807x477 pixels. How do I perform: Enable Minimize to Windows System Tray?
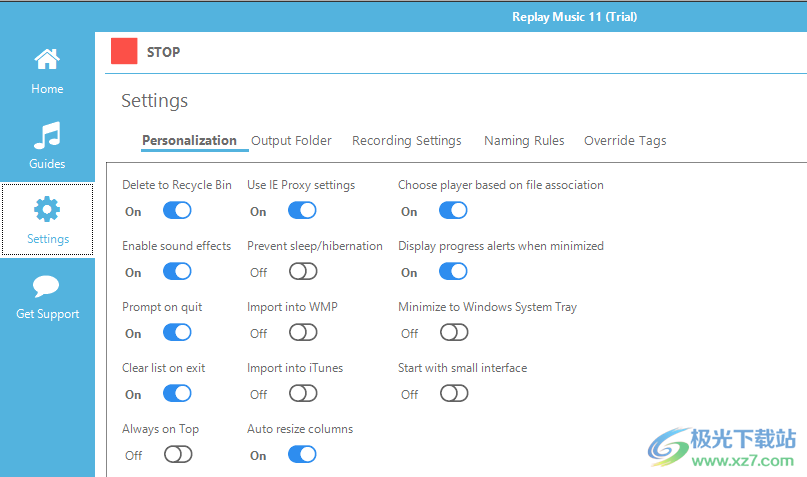coord(453,333)
